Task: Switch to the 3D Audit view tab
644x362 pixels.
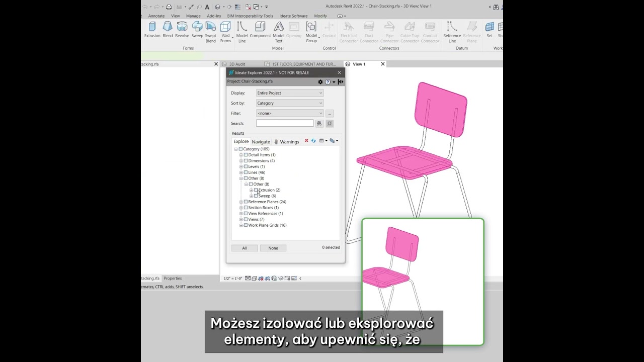Action: pos(237,64)
